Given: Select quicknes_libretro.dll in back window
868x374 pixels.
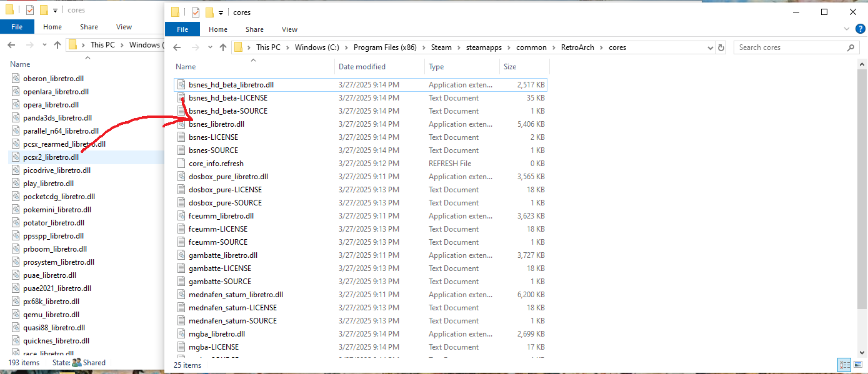Looking at the screenshot, I should (56, 341).
